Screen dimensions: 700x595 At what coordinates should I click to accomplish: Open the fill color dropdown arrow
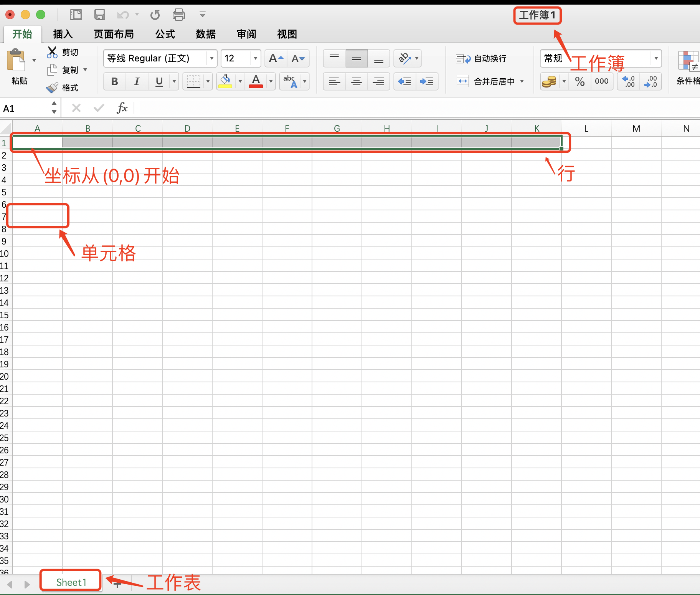(240, 81)
